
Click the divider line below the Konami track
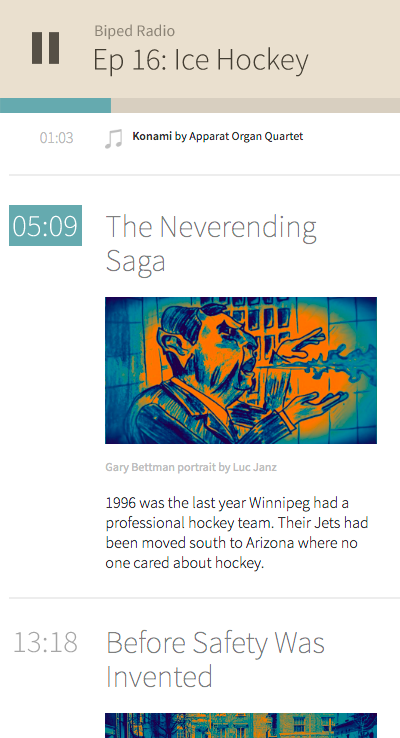tap(204, 175)
